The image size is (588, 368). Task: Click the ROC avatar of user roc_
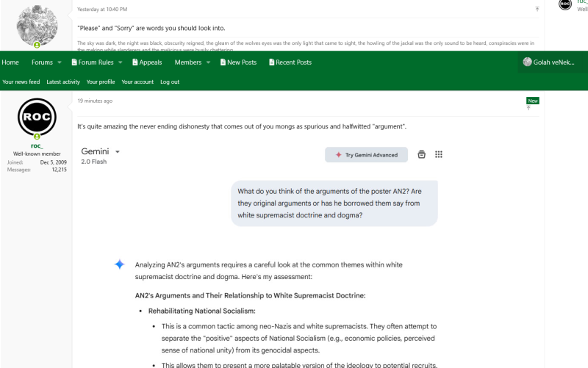click(37, 117)
